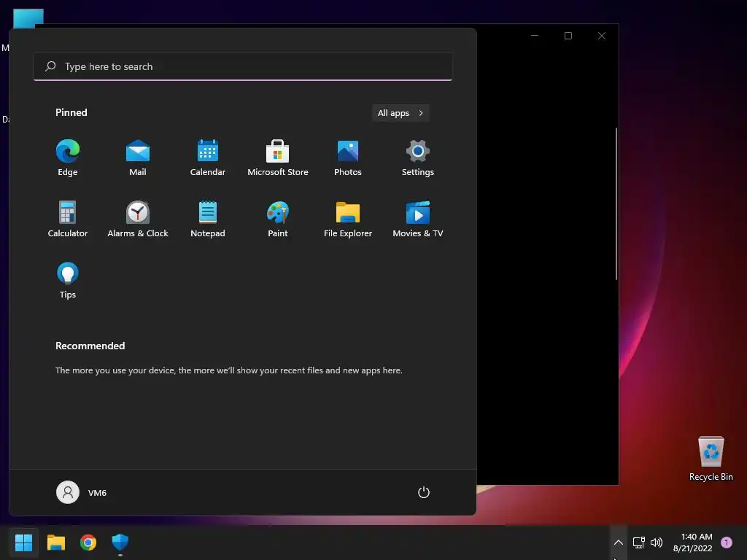Open the notification badge showing 1
This screenshot has height=560, width=747.
pyautogui.click(x=727, y=542)
